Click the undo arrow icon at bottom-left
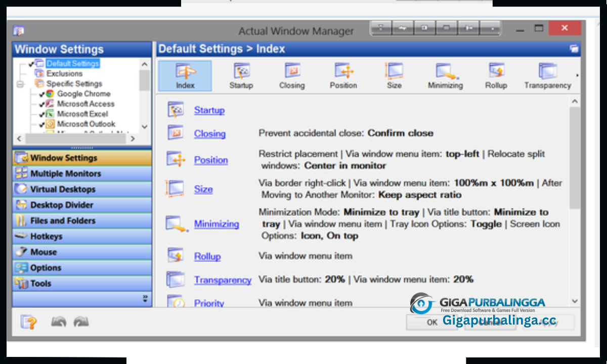 (x=59, y=322)
